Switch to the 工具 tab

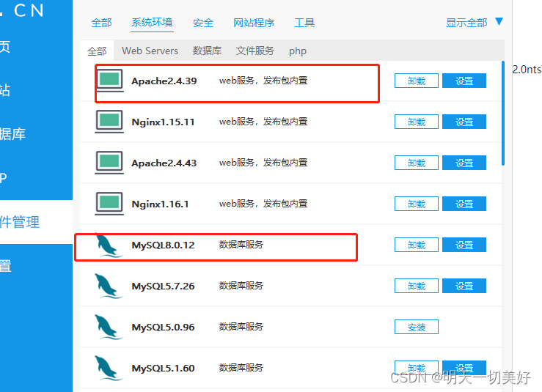tap(304, 23)
